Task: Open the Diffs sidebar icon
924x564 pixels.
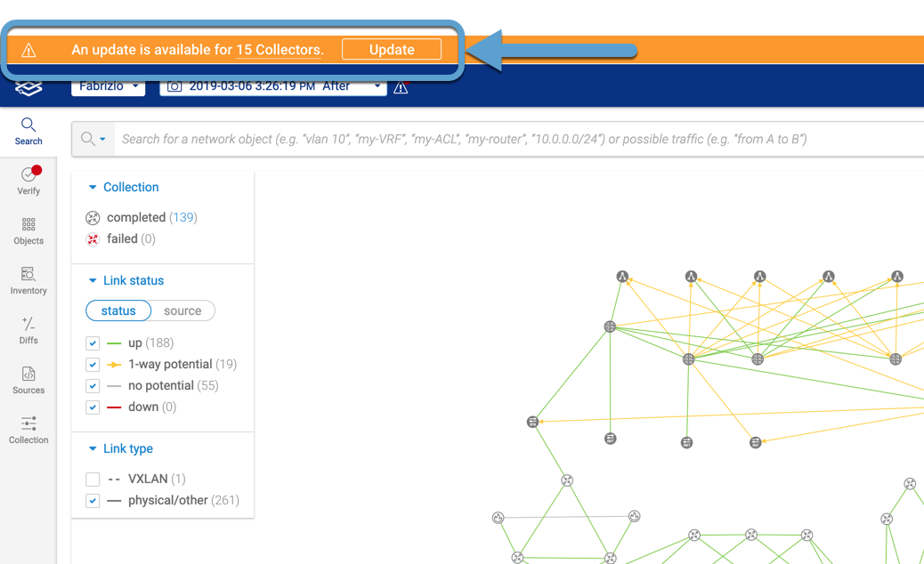Action: (x=28, y=330)
